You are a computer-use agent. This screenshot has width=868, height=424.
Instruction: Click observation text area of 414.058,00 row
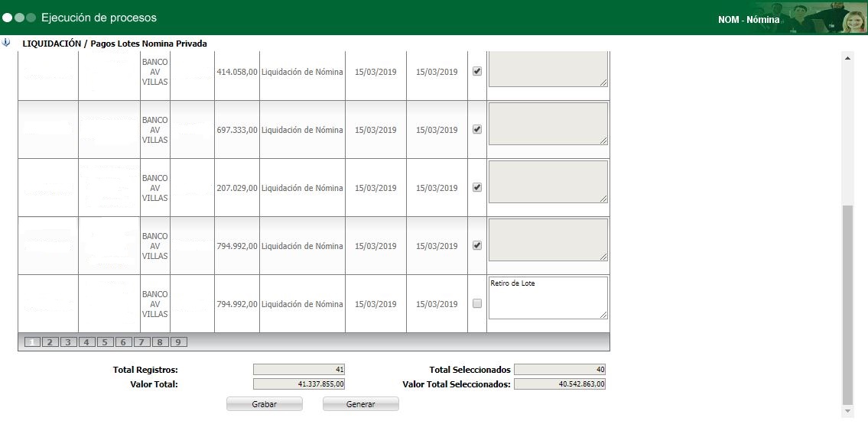click(x=548, y=69)
